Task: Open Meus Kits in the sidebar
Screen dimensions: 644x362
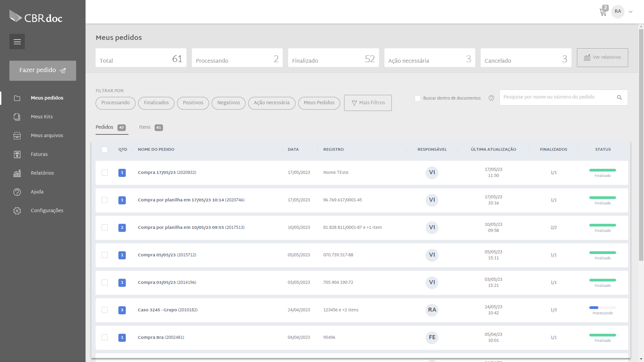Action: click(42, 117)
